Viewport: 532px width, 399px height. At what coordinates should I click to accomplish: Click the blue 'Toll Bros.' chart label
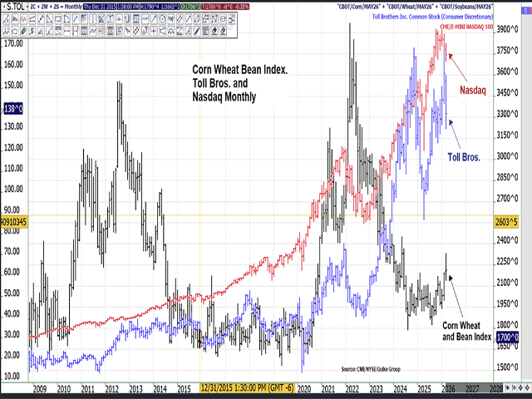(x=464, y=157)
